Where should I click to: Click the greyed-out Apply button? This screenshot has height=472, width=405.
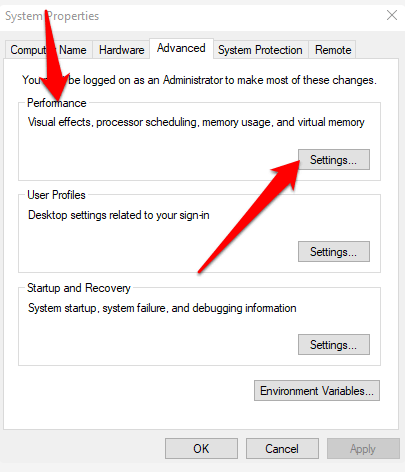coord(363,449)
